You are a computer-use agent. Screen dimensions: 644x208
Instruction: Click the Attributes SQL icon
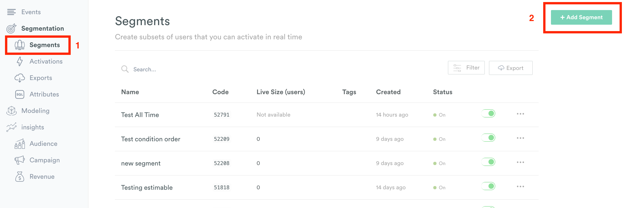(20, 94)
